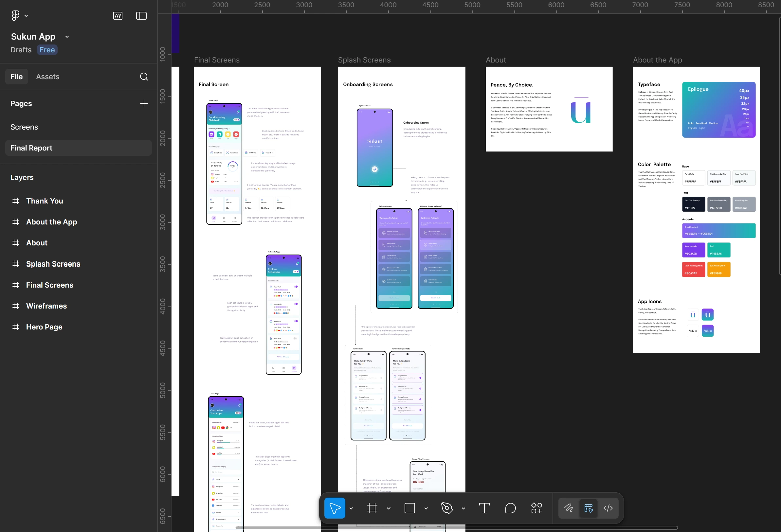Select the Frame tool

(x=372, y=508)
